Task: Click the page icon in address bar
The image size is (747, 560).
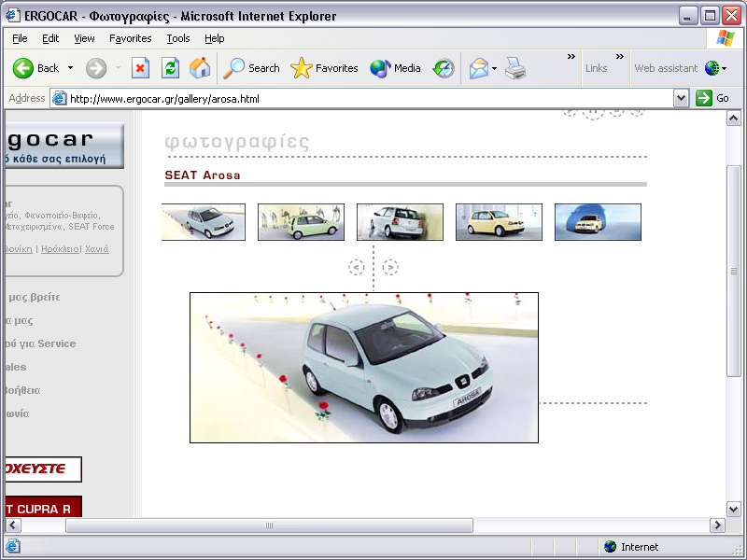Action: 59,99
